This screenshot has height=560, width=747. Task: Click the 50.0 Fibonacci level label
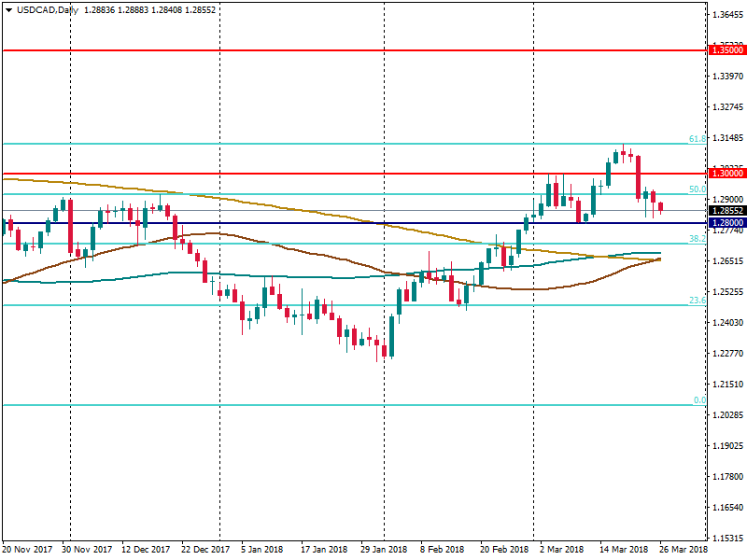point(697,189)
